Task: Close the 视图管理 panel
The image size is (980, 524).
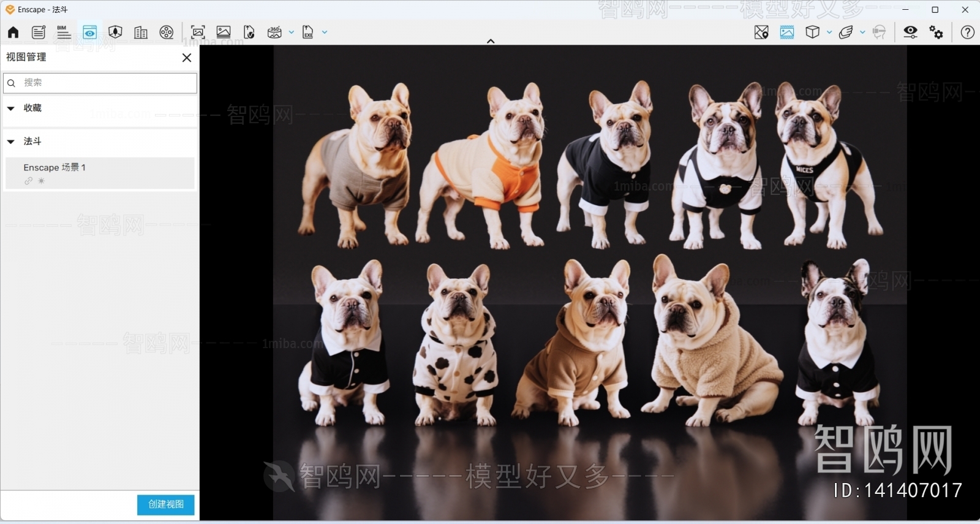Action: 187,58
